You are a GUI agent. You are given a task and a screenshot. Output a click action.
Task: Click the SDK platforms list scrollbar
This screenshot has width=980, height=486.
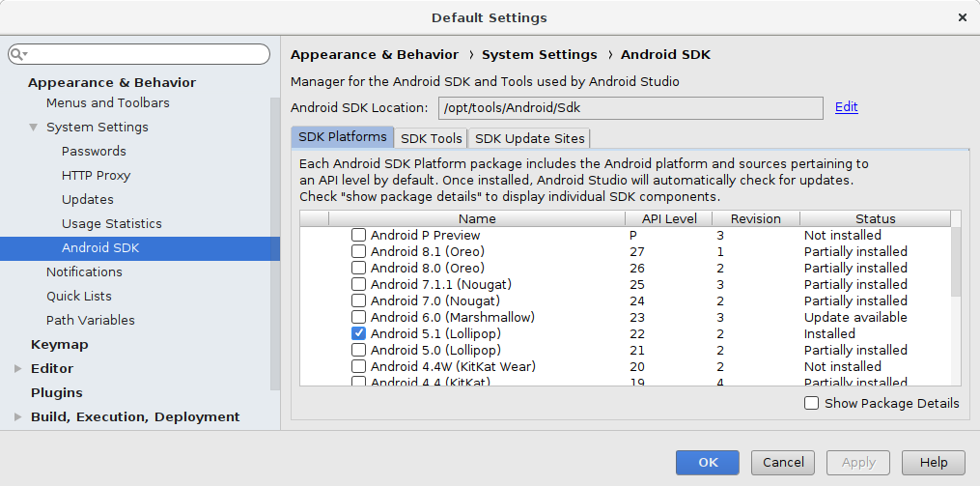[955, 261]
